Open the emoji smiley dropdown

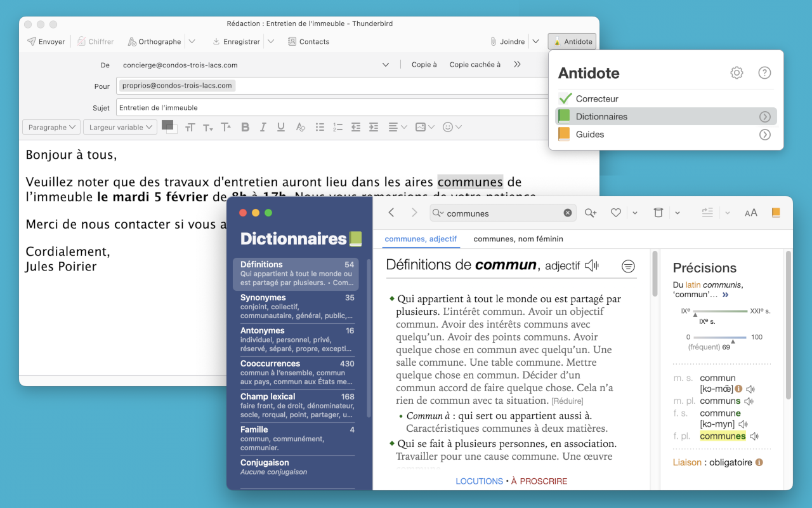(x=452, y=127)
